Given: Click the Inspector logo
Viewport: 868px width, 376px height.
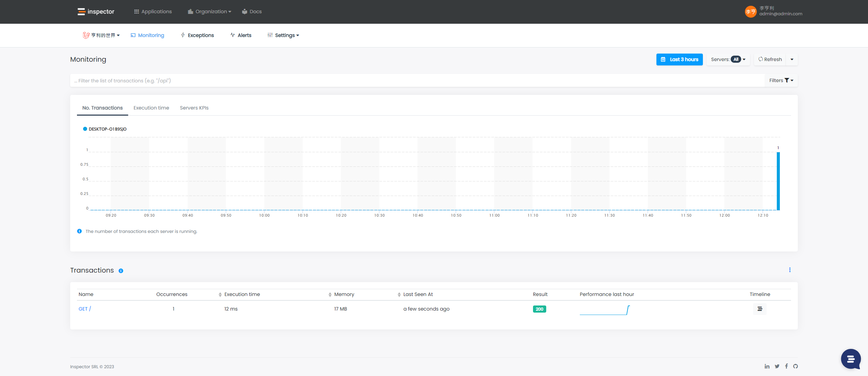Looking at the screenshot, I should (x=96, y=12).
